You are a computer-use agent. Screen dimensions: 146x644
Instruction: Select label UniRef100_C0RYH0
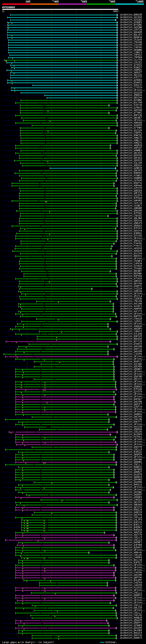131,48
